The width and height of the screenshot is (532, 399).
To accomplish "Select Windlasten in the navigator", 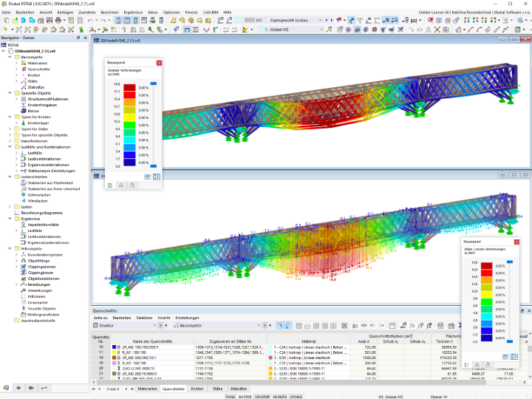I will tap(38, 201).
